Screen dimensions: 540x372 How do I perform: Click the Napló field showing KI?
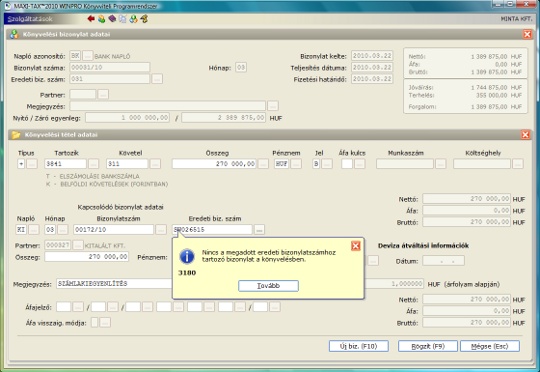[x=21, y=230]
